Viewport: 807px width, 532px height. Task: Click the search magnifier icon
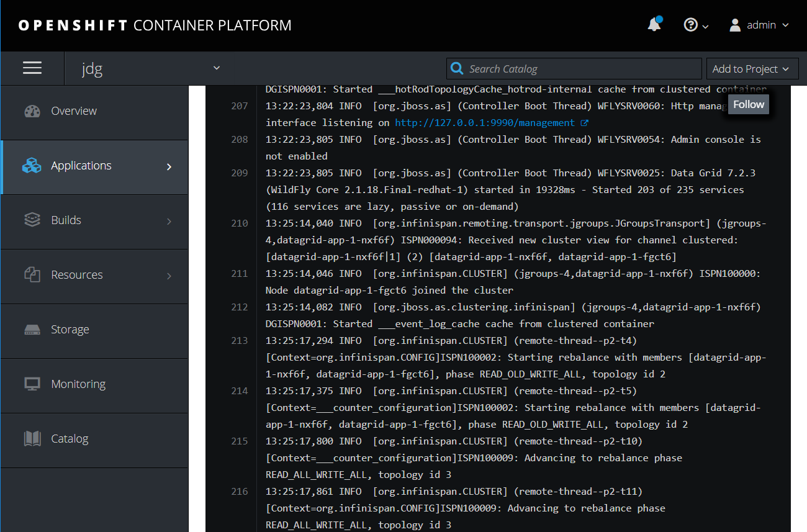(x=457, y=68)
